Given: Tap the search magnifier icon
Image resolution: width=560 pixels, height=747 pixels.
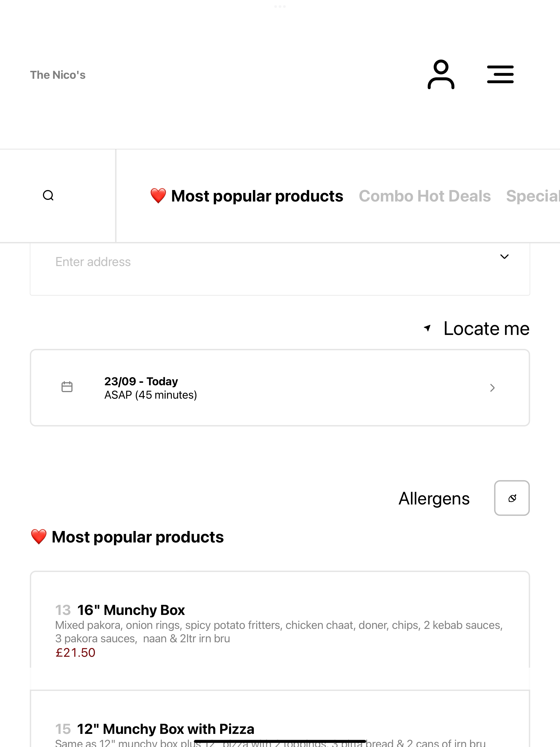Looking at the screenshot, I should click(x=48, y=195).
